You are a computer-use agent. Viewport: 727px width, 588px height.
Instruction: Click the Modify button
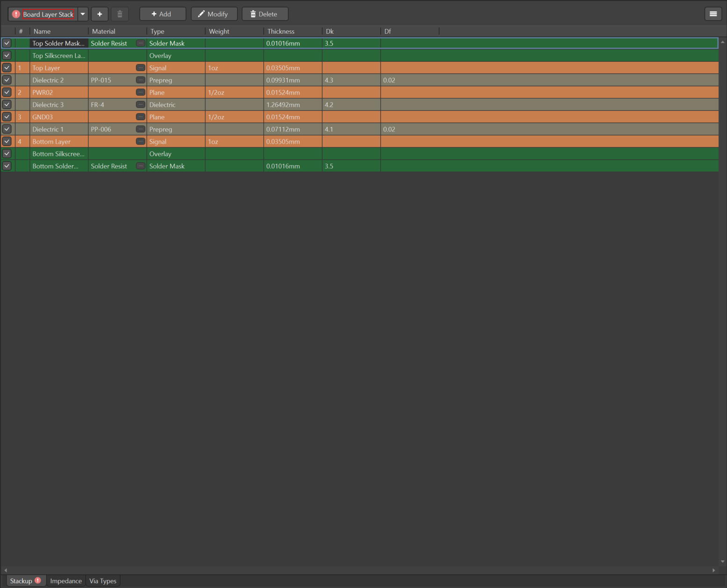tap(214, 14)
